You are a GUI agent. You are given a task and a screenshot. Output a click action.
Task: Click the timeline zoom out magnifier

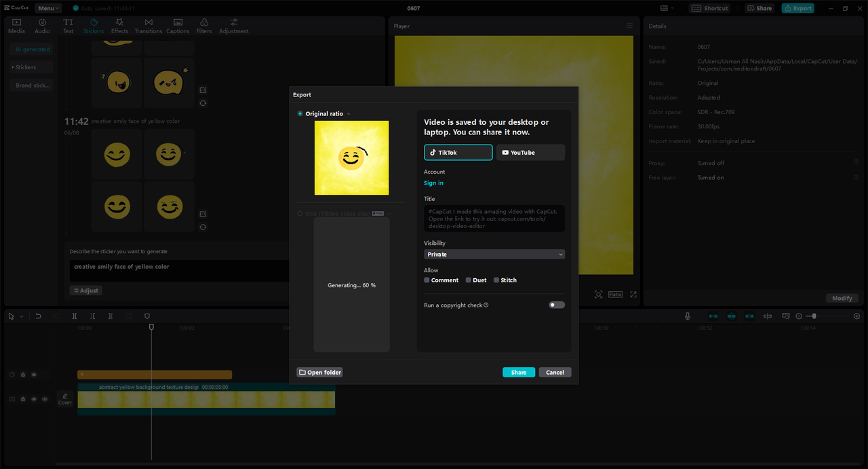click(799, 316)
